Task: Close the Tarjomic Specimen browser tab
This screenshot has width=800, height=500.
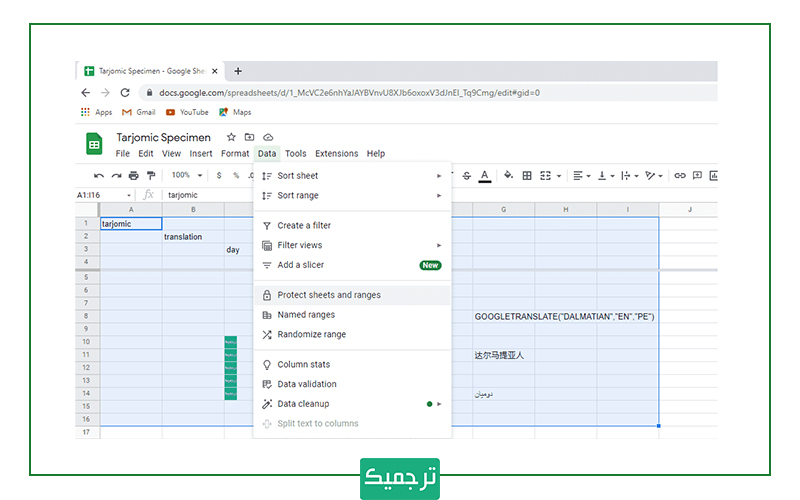Action: (215, 71)
